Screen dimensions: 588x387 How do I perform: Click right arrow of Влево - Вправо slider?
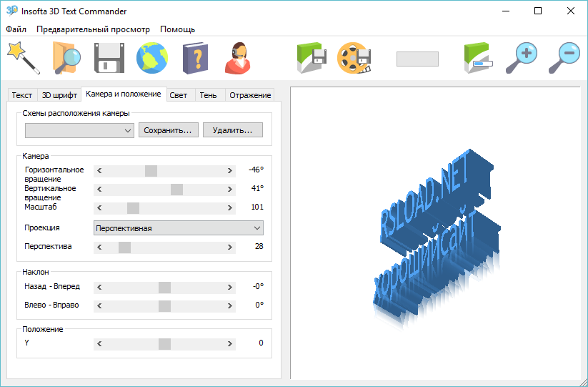click(230, 306)
